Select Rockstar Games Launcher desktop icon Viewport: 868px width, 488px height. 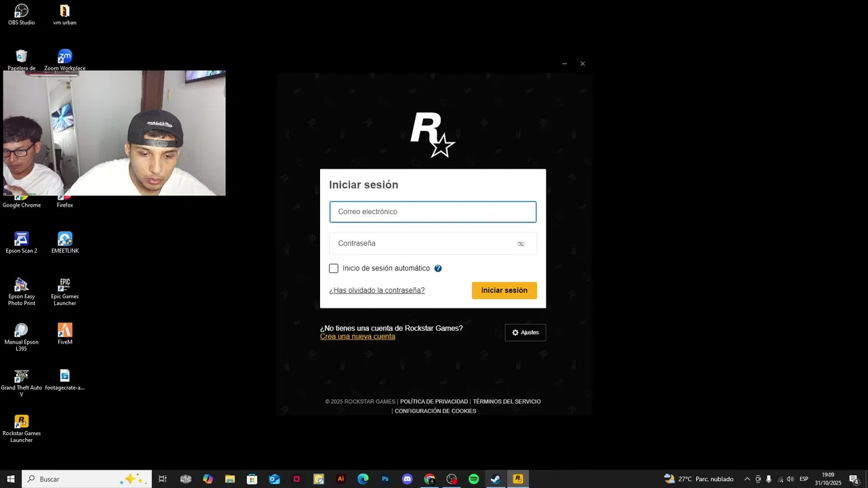pyautogui.click(x=22, y=428)
